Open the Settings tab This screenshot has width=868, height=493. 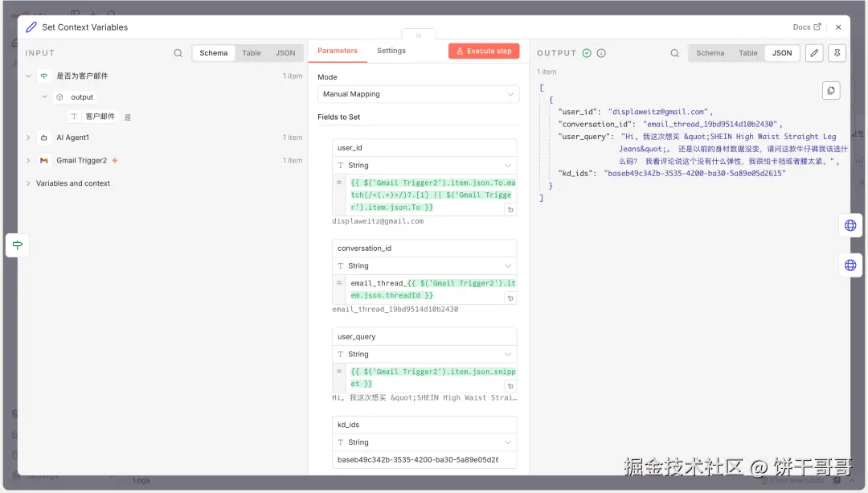click(391, 51)
